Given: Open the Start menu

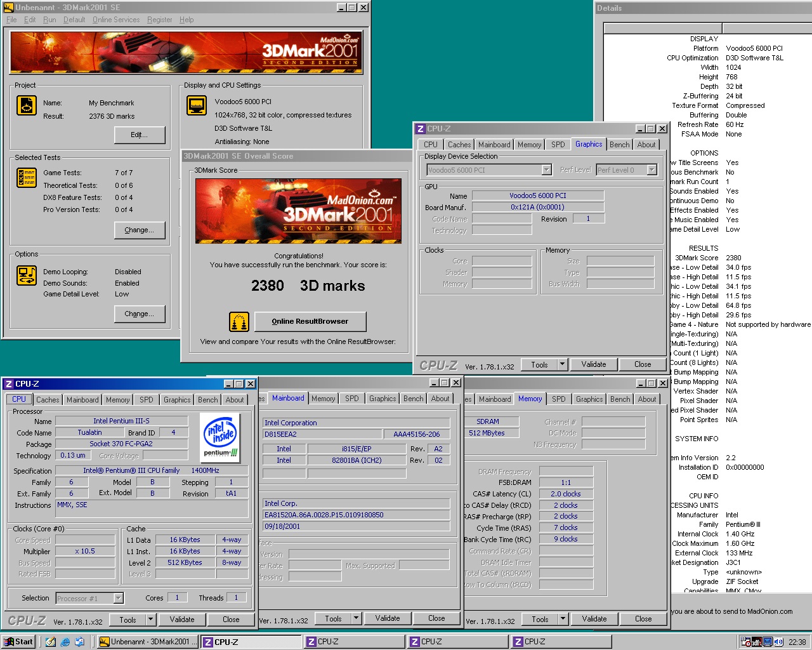Looking at the screenshot, I should (x=18, y=642).
